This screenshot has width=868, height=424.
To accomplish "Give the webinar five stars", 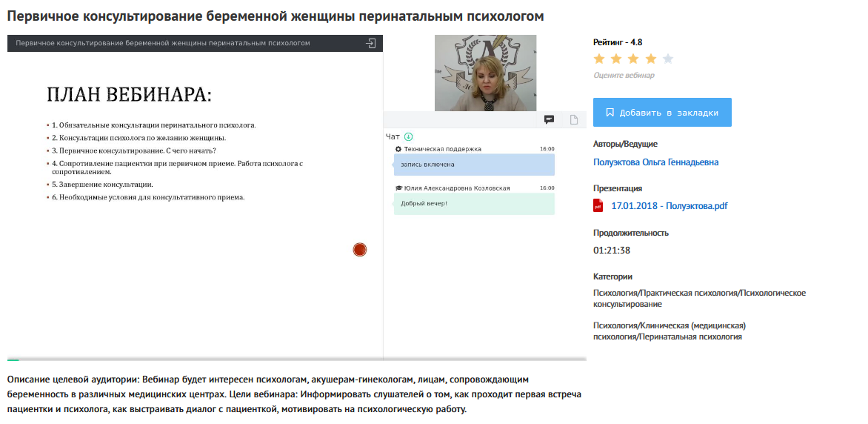I will pyautogui.click(x=668, y=59).
